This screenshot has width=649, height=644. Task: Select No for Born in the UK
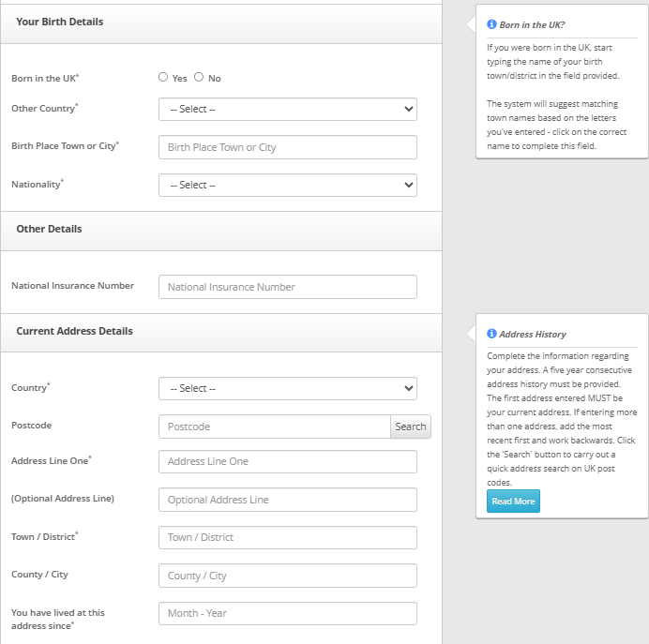(x=199, y=78)
